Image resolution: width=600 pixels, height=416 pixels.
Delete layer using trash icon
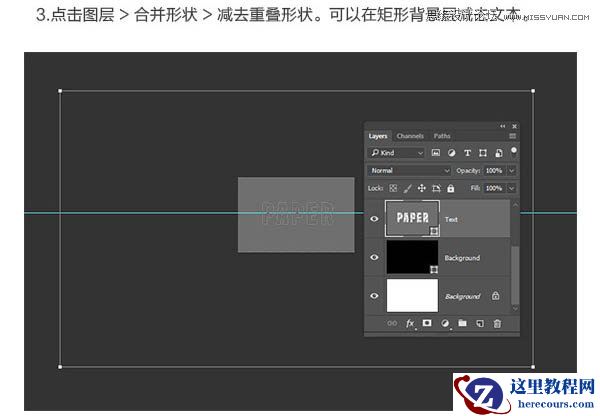tap(497, 324)
